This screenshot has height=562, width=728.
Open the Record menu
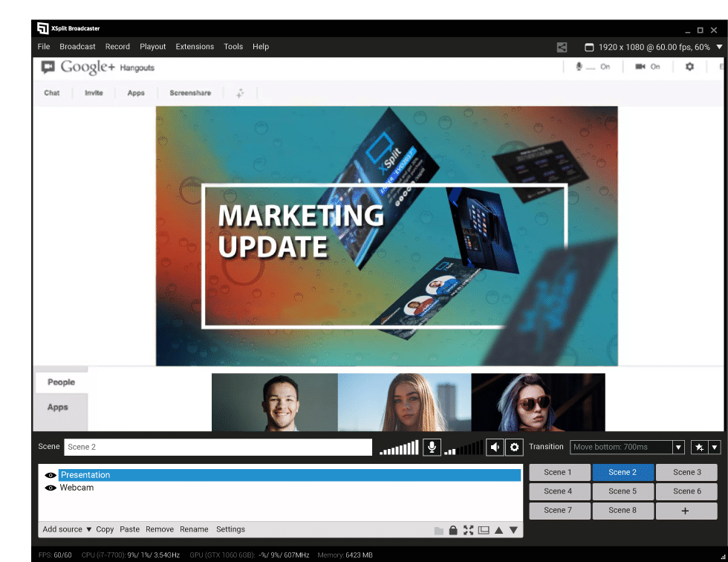(117, 46)
